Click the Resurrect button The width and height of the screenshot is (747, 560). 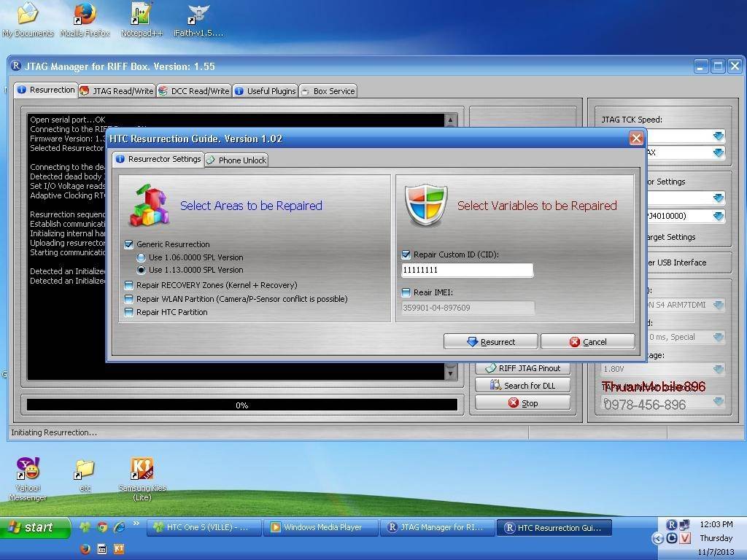click(x=491, y=342)
